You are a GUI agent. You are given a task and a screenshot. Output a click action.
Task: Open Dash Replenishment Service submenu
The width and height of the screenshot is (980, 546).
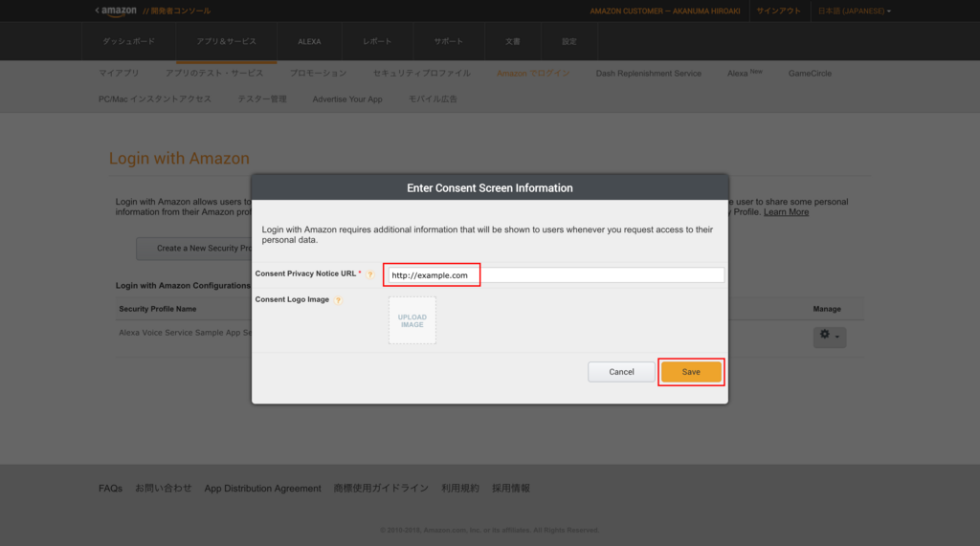[648, 73]
